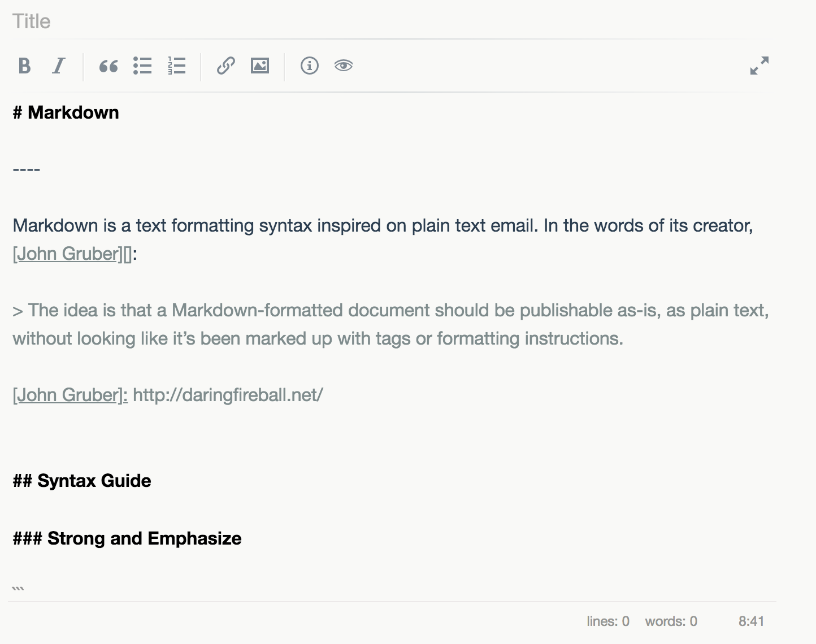The height and width of the screenshot is (644, 816).
Task: Click the lines count in status bar
Action: (607, 622)
